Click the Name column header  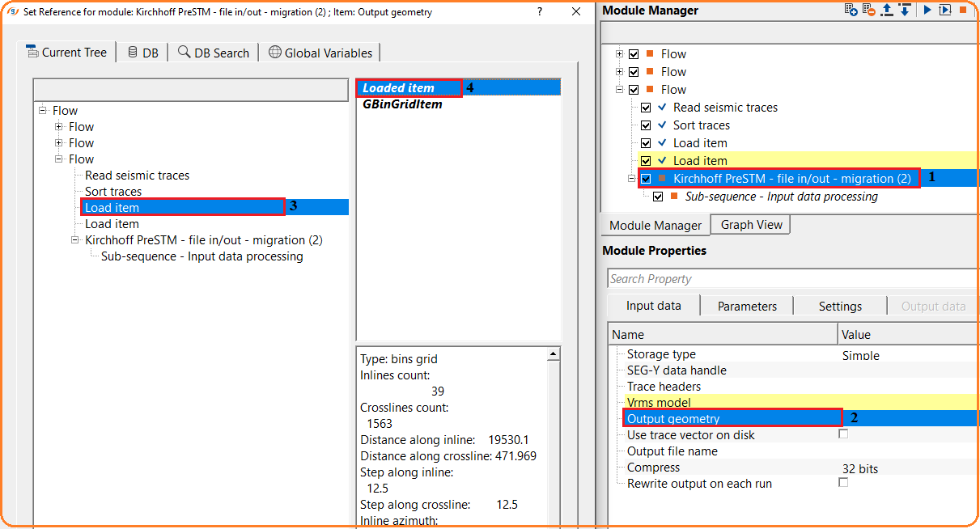[x=723, y=334]
